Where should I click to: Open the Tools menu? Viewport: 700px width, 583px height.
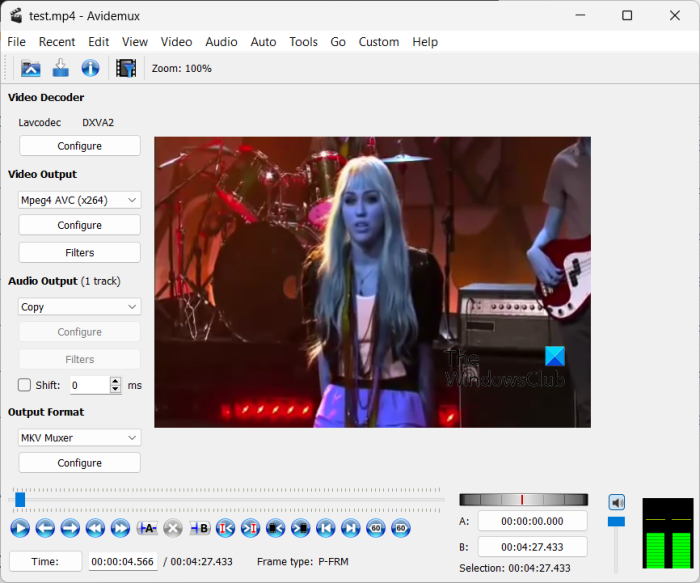303,42
